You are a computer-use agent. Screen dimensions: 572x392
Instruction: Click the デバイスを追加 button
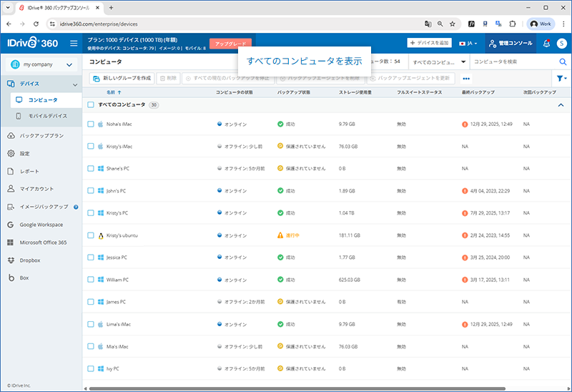[x=429, y=44]
